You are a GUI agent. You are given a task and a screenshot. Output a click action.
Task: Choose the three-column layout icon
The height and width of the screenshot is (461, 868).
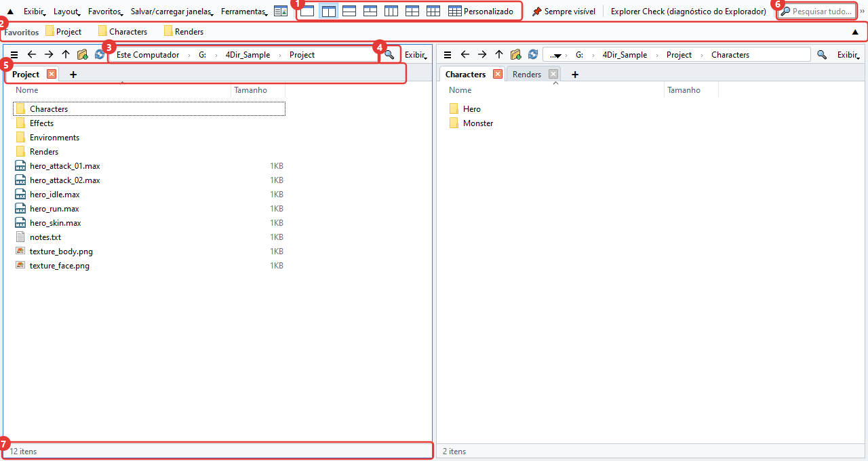click(391, 12)
